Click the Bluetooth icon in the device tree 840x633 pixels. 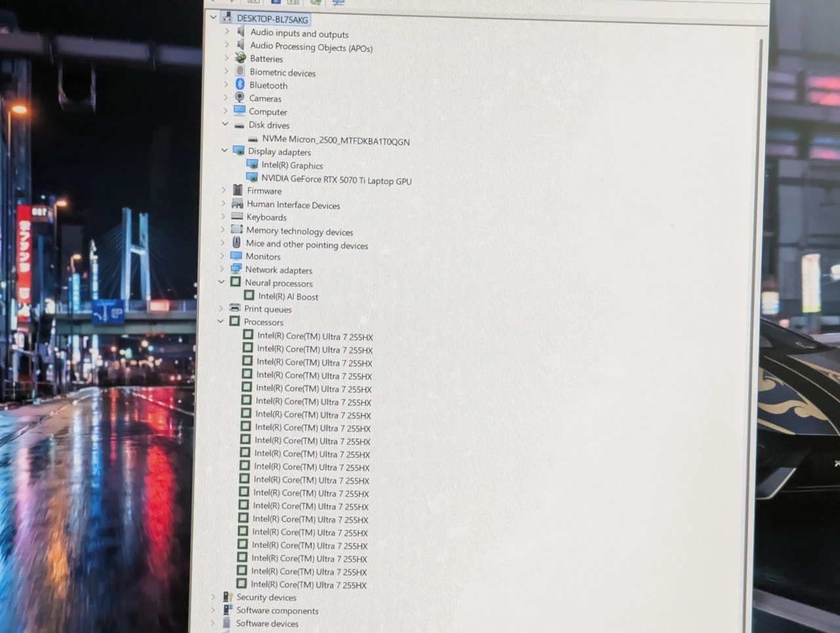[240, 84]
